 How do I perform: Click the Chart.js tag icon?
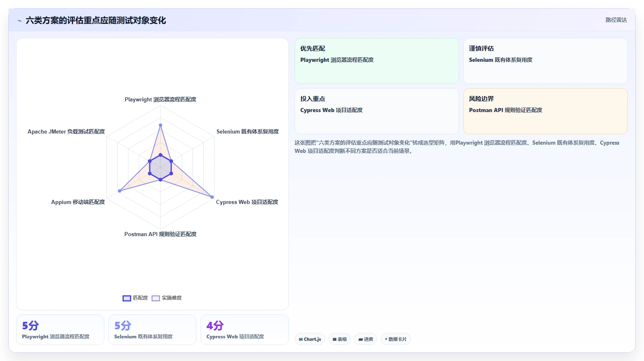click(x=301, y=340)
